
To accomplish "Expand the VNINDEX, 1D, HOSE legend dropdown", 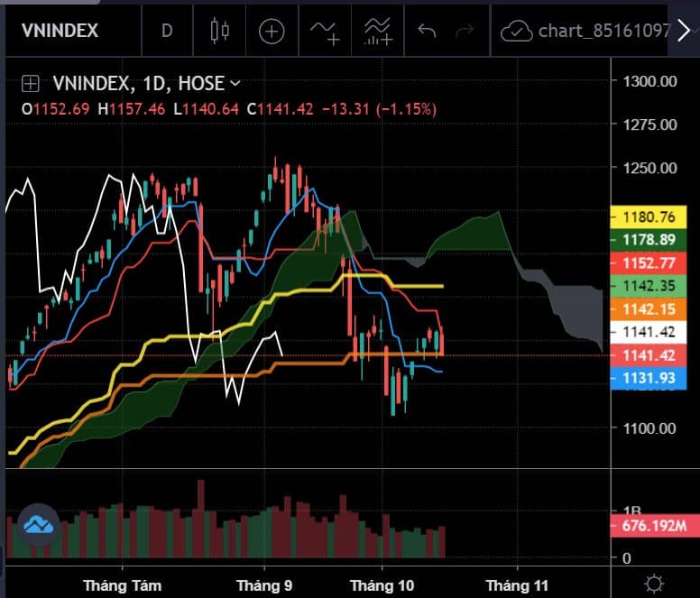I will [235, 83].
